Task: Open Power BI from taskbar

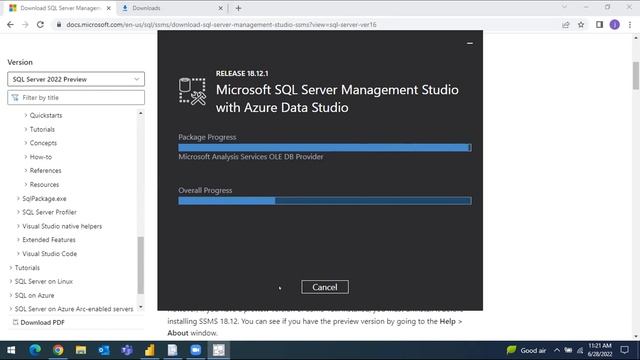Action: tap(150, 350)
